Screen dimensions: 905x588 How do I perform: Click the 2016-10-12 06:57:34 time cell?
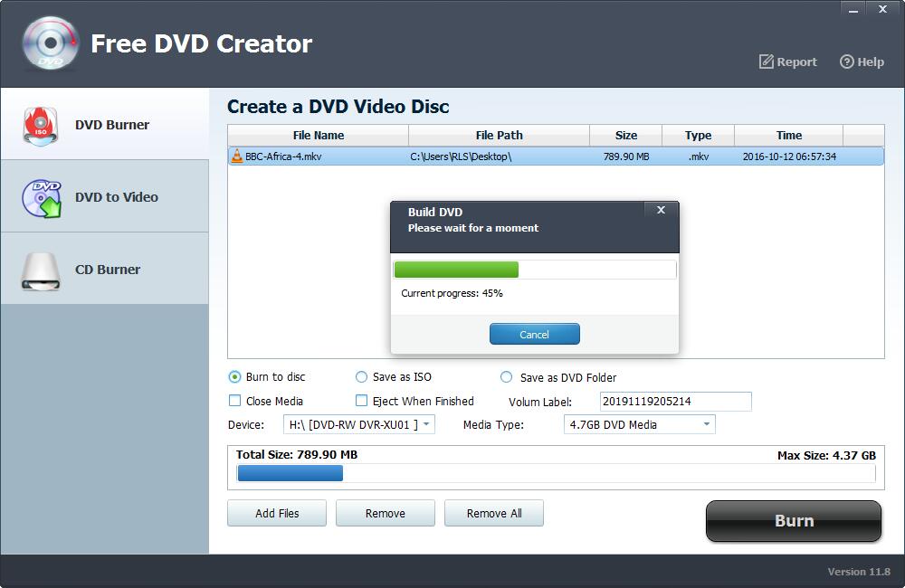pyautogui.click(x=789, y=156)
